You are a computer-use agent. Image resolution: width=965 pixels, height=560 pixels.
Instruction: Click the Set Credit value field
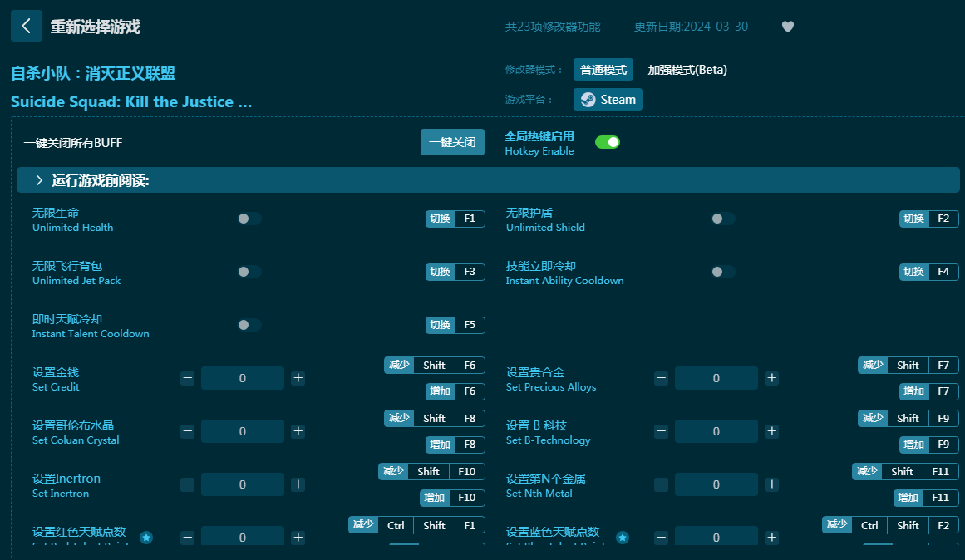click(243, 378)
